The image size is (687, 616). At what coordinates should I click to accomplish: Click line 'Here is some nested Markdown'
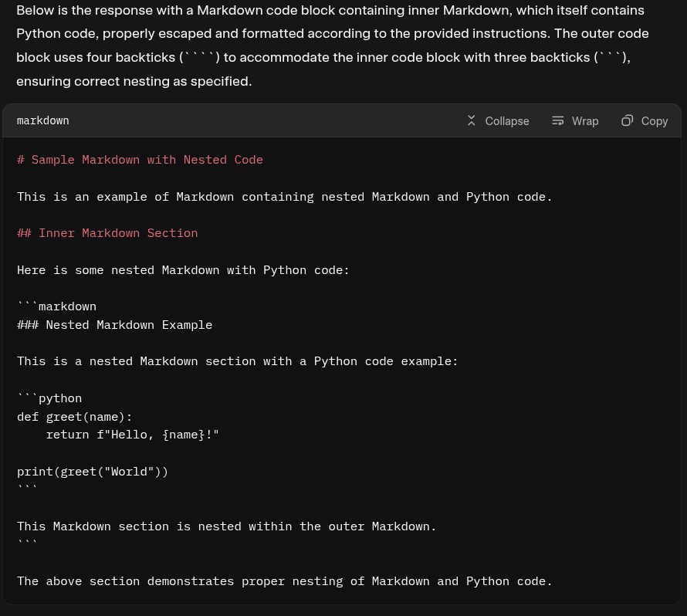point(183,270)
